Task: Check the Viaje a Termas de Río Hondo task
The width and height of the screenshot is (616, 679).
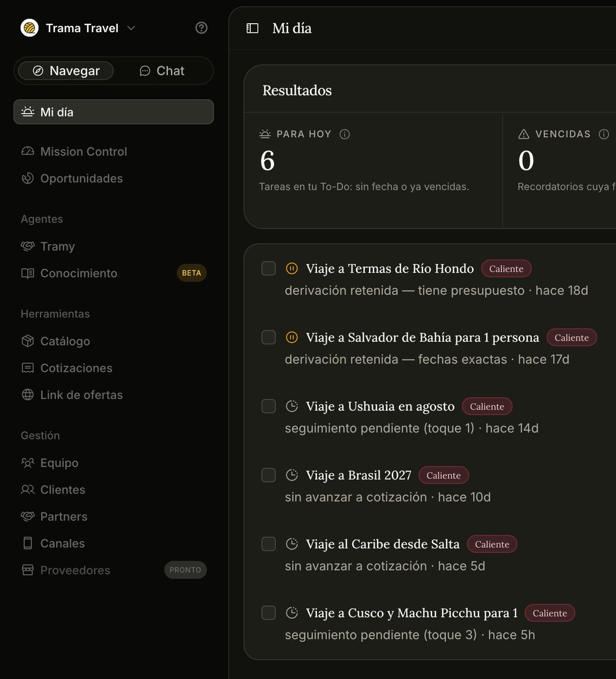Action: (268, 268)
